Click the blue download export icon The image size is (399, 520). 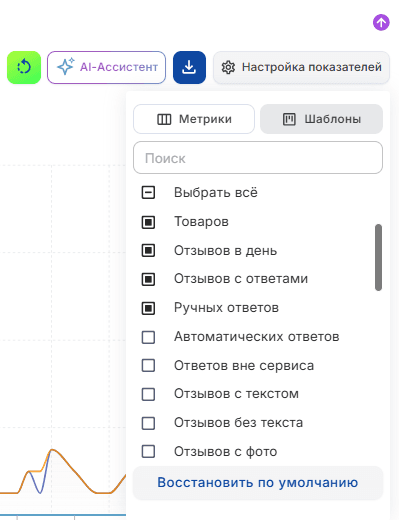tap(189, 67)
